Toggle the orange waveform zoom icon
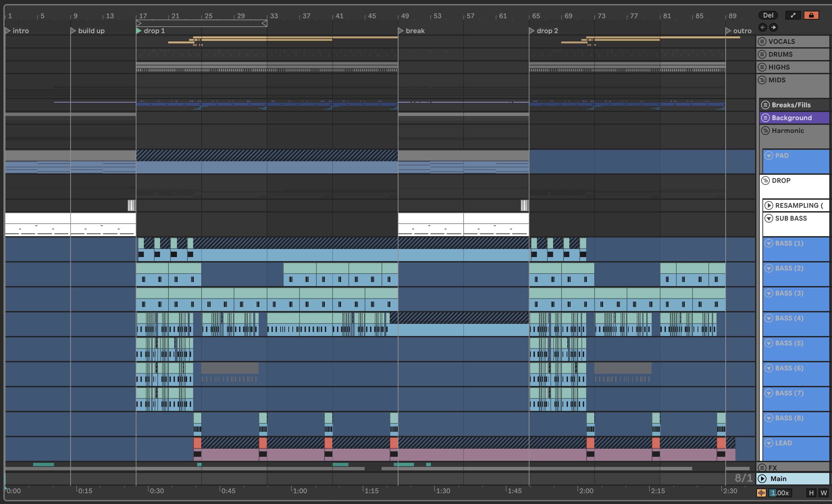Viewport: 832px width, 504px height. coord(761,493)
